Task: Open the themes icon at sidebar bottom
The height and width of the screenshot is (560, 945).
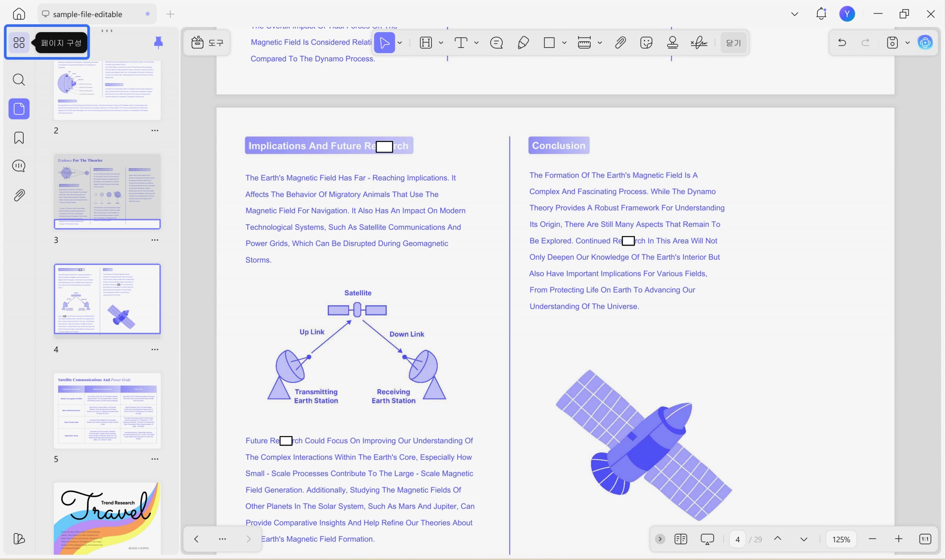Action: pos(19,539)
